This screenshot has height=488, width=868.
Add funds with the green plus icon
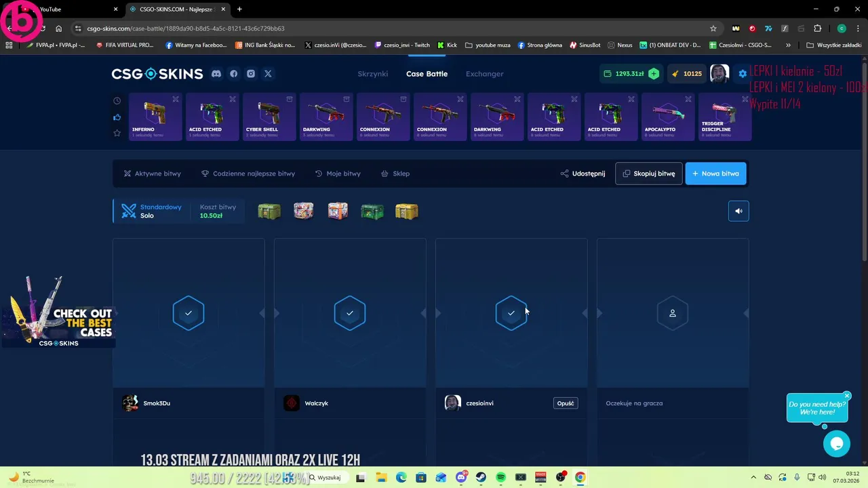coord(654,74)
